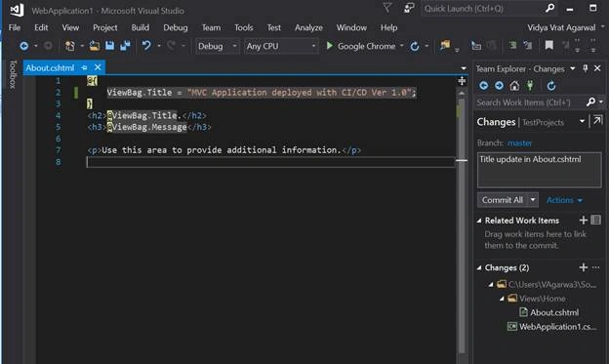The height and width of the screenshot is (364, 609).
Task: Click the Manage Connections plug icon
Action: coord(530,86)
